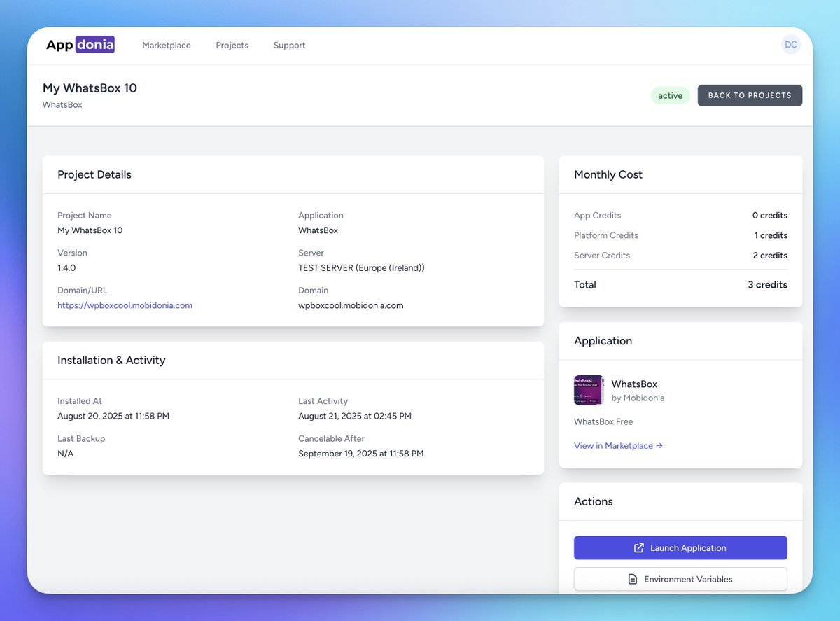Image resolution: width=840 pixels, height=621 pixels.
Task: Click the Total value 3 credits
Action: coord(768,285)
